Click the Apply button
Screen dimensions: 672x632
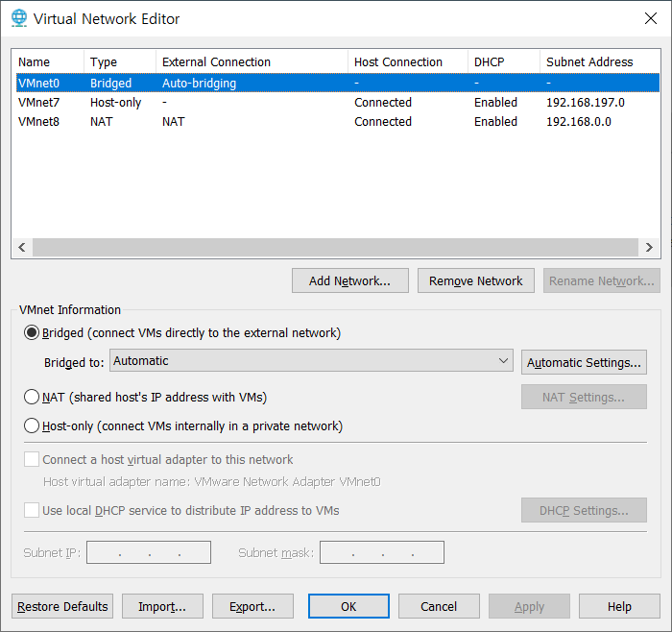click(x=529, y=606)
